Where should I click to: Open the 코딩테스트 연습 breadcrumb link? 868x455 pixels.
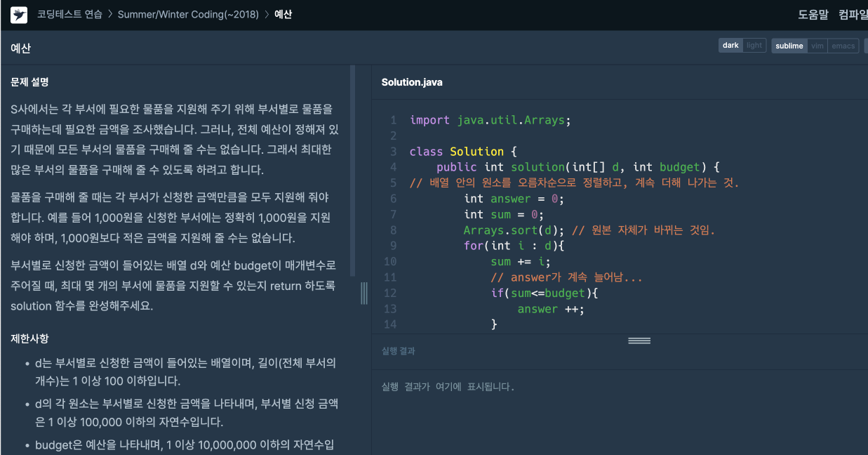tap(69, 15)
